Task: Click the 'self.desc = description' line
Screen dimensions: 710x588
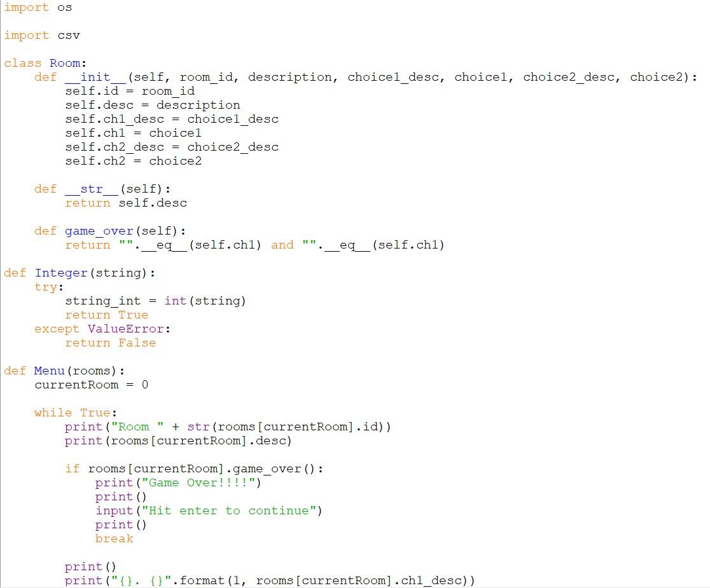Action: 153,105
